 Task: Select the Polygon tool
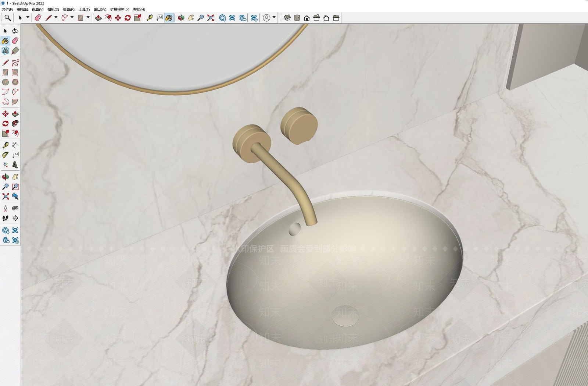[15, 82]
